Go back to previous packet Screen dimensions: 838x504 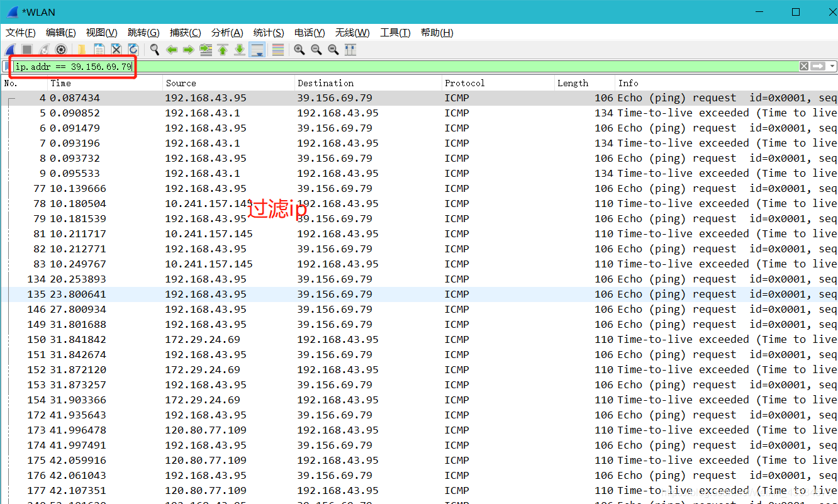172,50
